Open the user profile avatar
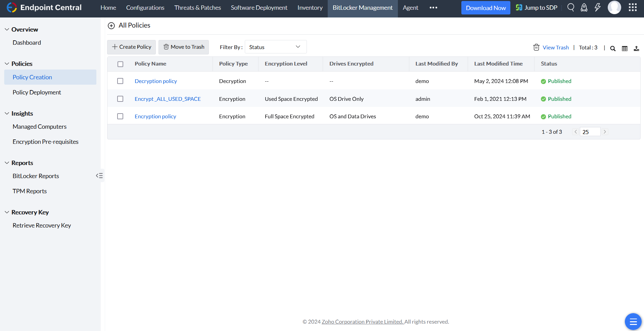The height and width of the screenshot is (331, 644). pos(614,7)
